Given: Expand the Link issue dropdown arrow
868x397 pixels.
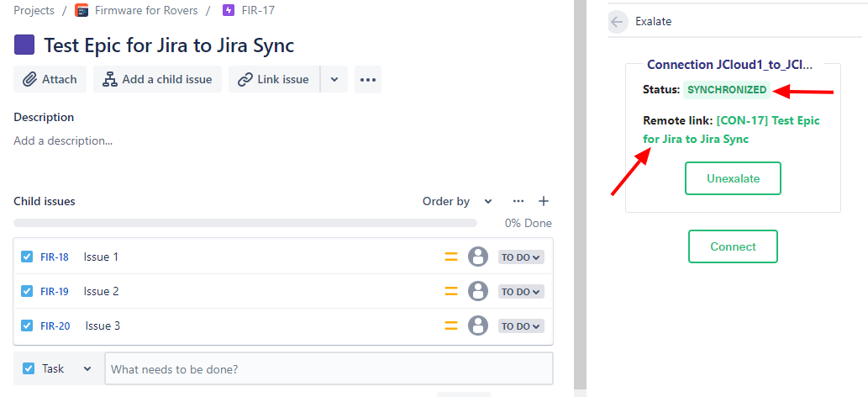Looking at the screenshot, I should pyautogui.click(x=334, y=79).
